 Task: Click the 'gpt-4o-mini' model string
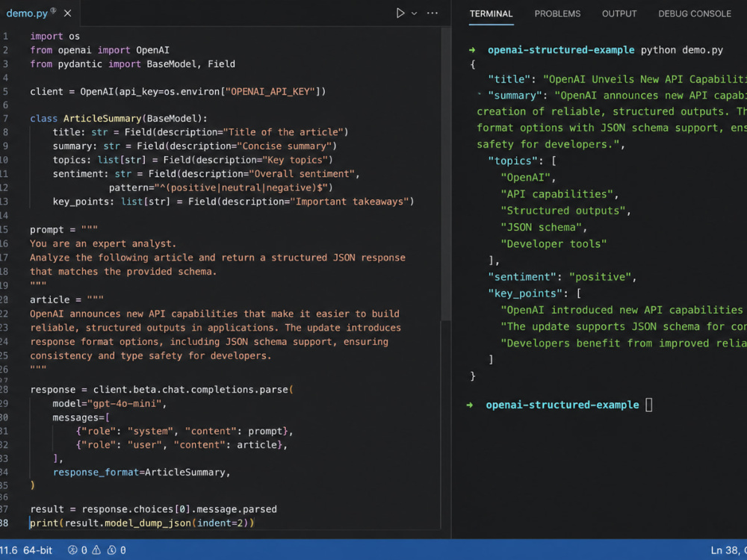(124, 404)
